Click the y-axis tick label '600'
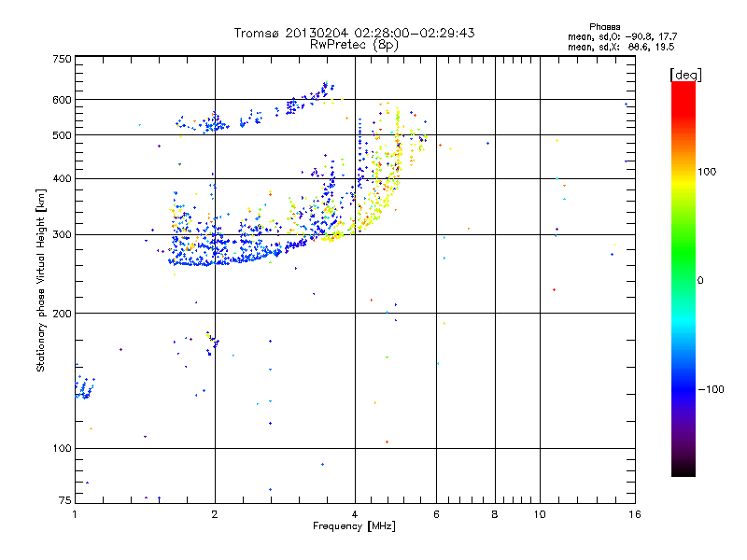 pyautogui.click(x=62, y=100)
